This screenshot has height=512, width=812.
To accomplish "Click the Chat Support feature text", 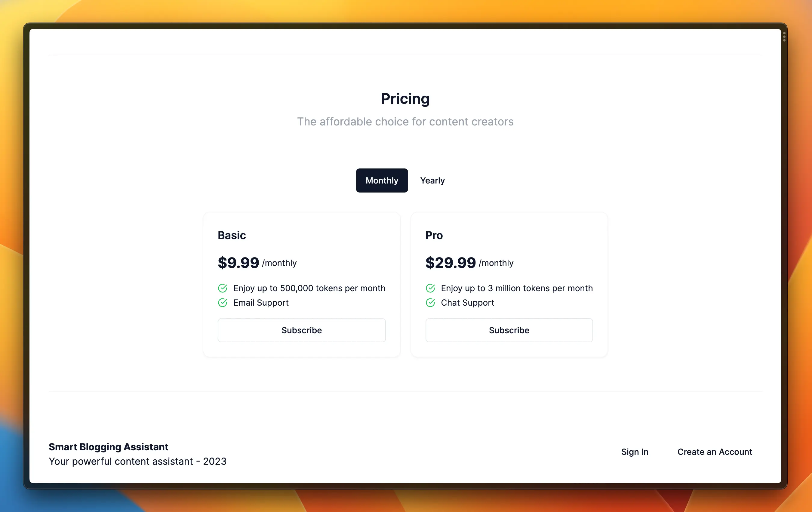I will (x=467, y=303).
